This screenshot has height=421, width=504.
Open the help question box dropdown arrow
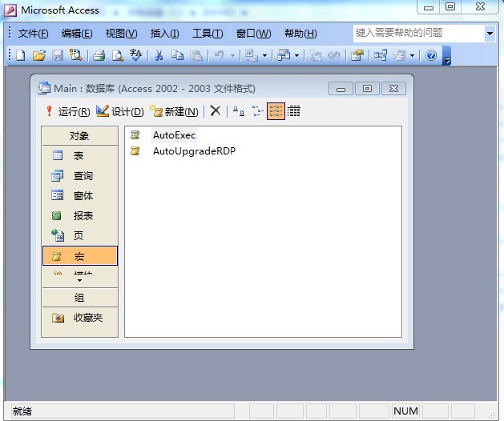(490, 33)
